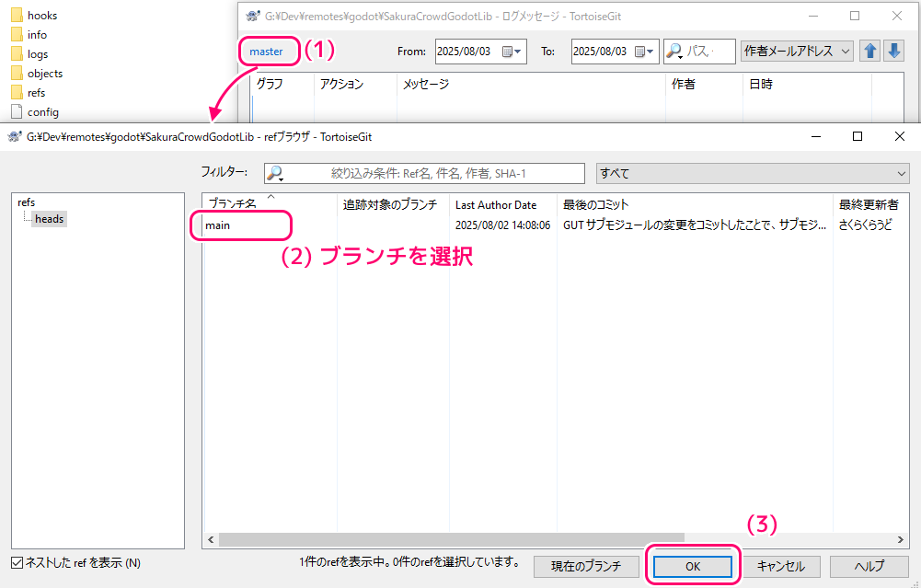921x588 pixels.
Task: Expand the 作者メールアドレス dropdown
Action: click(797, 52)
